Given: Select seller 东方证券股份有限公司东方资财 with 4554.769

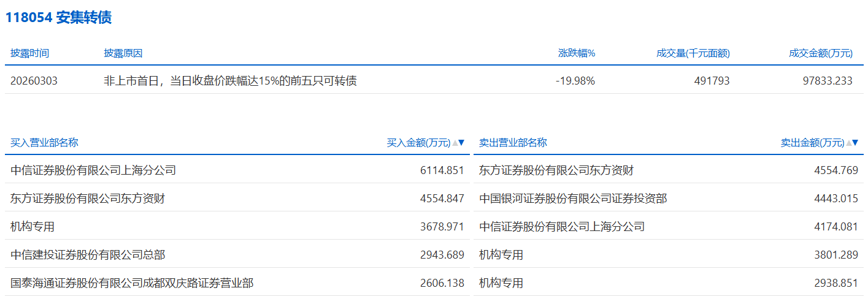Looking at the screenshot, I should pos(556,170).
